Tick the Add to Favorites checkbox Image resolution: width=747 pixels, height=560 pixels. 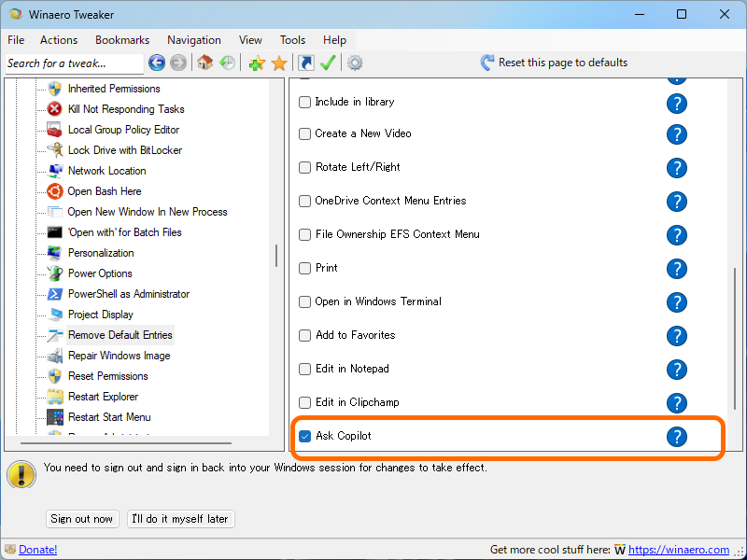tap(304, 335)
